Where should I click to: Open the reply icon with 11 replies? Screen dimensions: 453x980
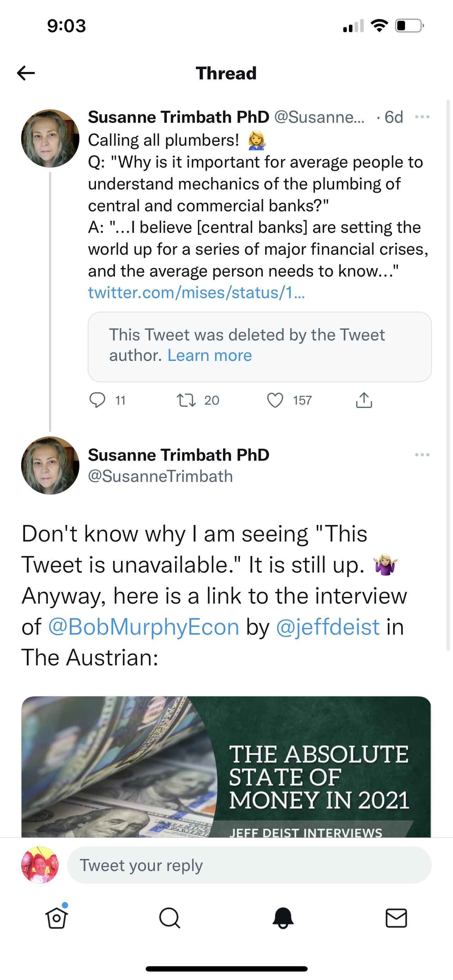pyautogui.click(x=97, y=400)
